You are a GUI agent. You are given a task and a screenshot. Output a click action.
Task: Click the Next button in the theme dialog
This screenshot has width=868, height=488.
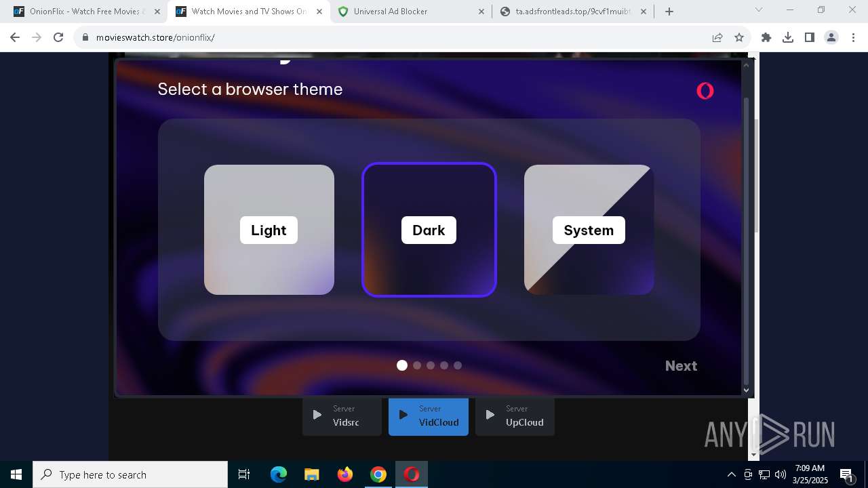point(681,366)
